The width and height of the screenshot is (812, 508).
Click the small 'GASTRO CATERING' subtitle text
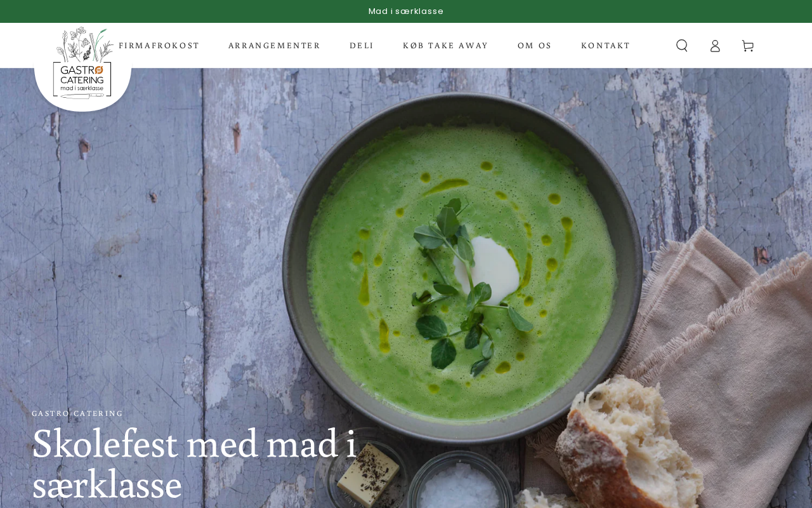coord(77,413)
